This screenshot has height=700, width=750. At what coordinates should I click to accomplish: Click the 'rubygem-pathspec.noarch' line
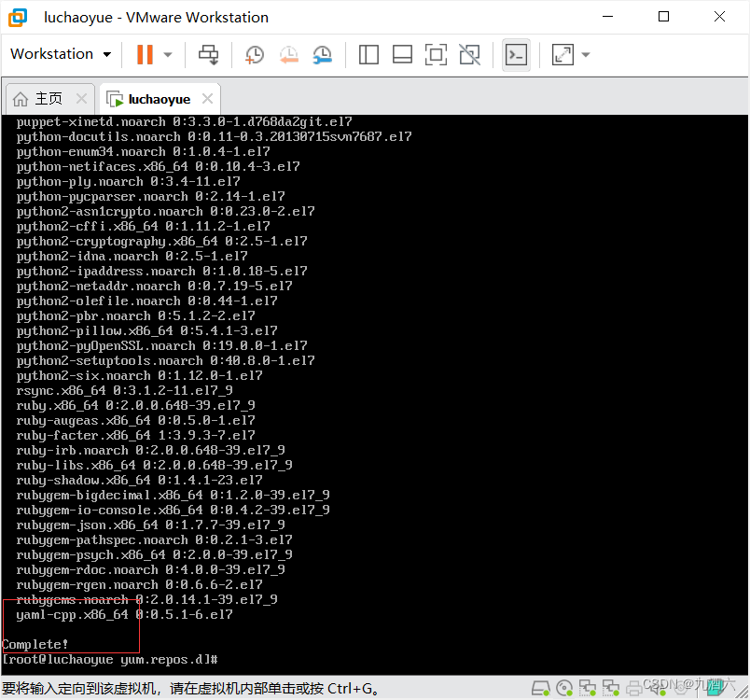[x=155, y=540]
